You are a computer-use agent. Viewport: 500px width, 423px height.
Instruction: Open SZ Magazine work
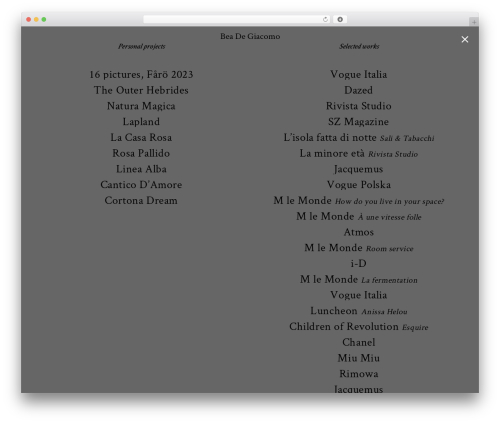click(x=359, y=122)
